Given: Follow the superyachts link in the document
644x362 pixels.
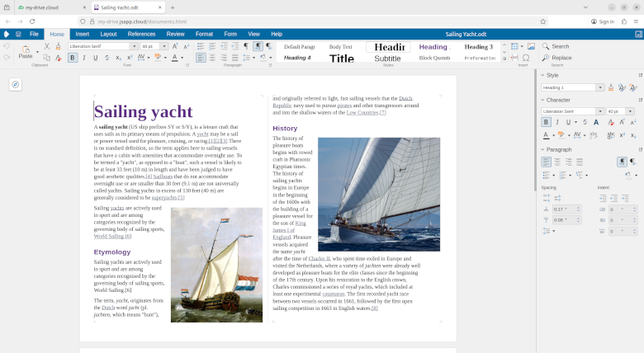Looking at the screenshot, I should pos(164,198).
